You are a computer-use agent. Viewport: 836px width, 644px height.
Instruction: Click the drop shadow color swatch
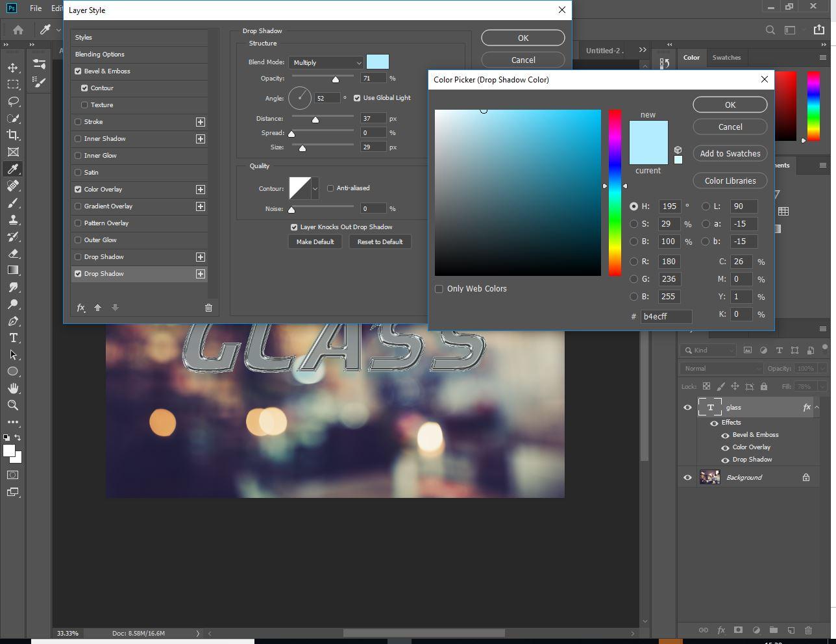[378, 62]
